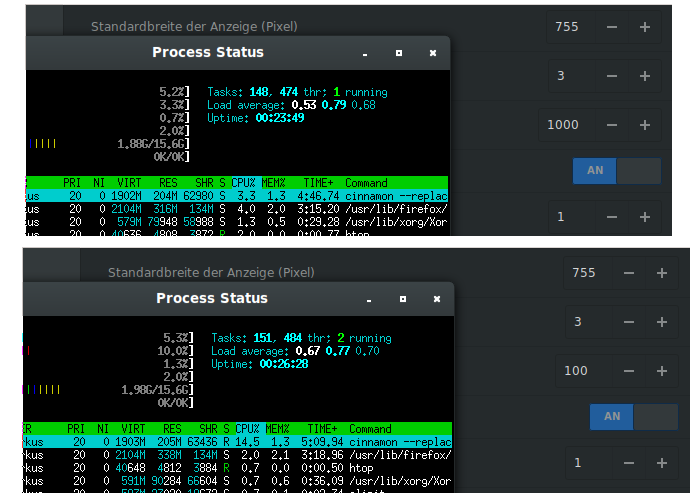
Task: Minimize the Process Status window showing Tasks 151
Action: pos(369,300)
